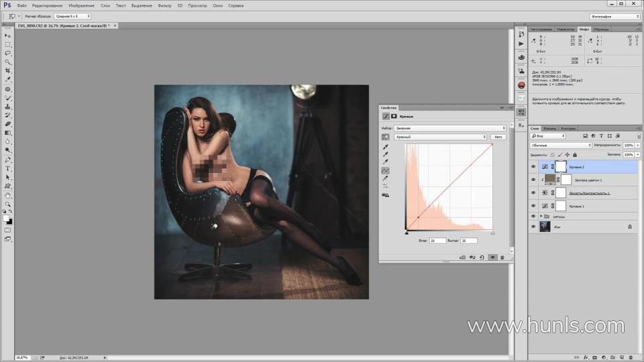
Task: Hide the Заливка цветом 1 layer
Action: tap(533, 180)
